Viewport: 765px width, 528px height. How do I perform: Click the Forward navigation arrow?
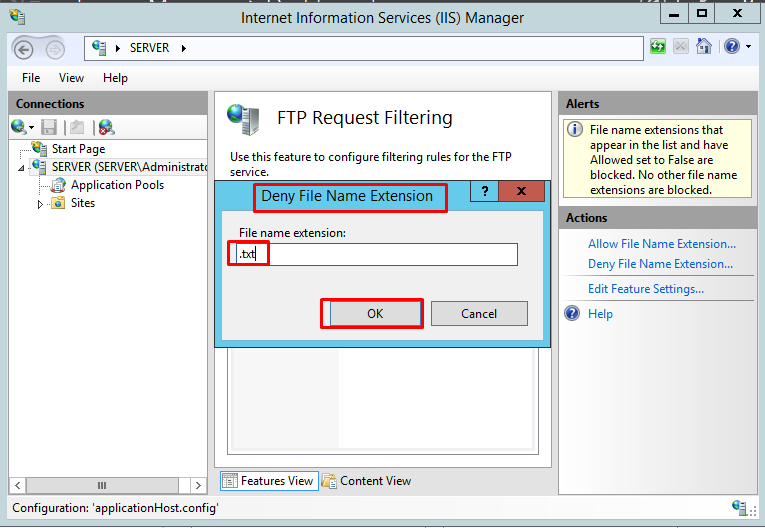pyautogui.click(x=56, y=48)
